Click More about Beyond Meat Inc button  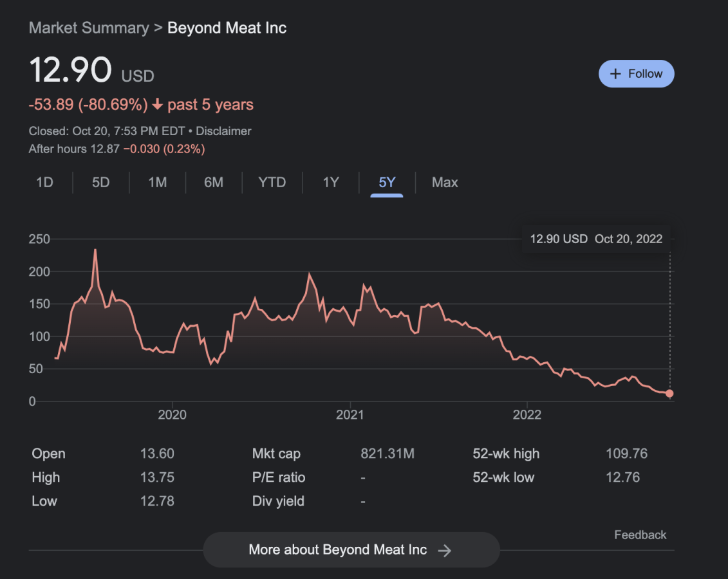(x=351, y=550)
